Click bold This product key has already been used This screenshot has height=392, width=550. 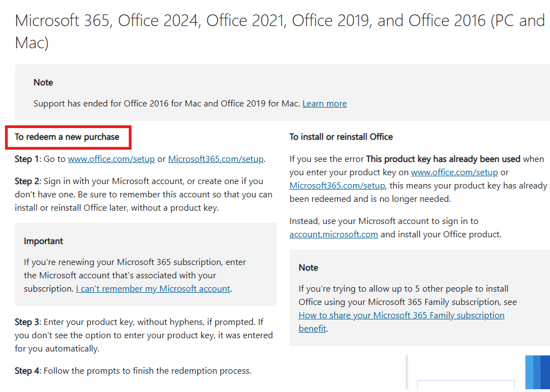tap(443, 159)
